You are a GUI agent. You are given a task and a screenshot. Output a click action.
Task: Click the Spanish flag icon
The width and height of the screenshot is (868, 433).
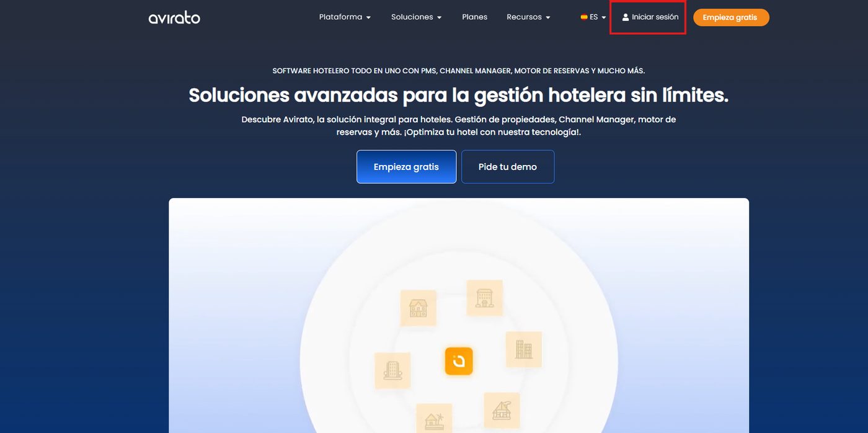click(x=584, y=17)
